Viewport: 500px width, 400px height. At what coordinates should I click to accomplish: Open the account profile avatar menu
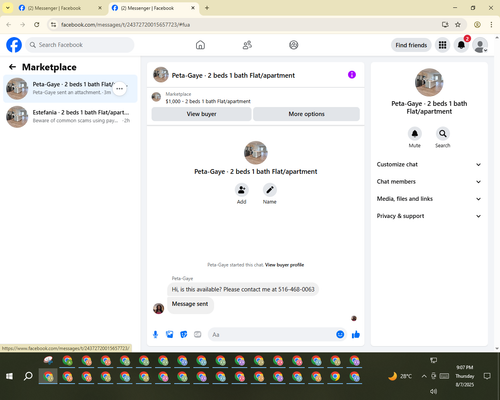coord(480,45)
